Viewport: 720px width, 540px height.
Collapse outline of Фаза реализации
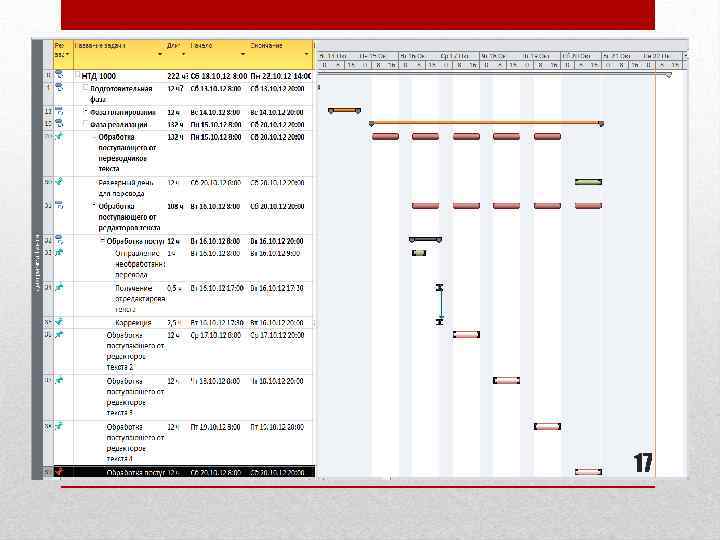click(85, 124)
